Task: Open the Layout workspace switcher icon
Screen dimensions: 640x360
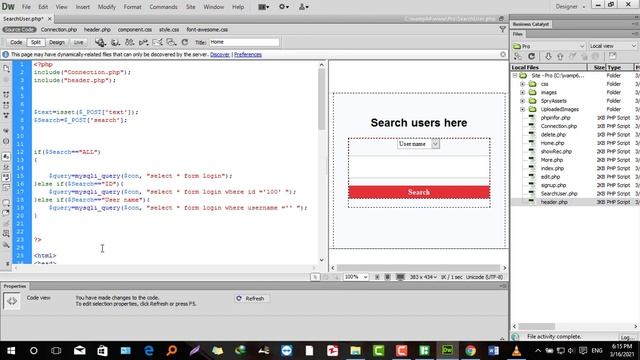Action: (x=264, y=7)
